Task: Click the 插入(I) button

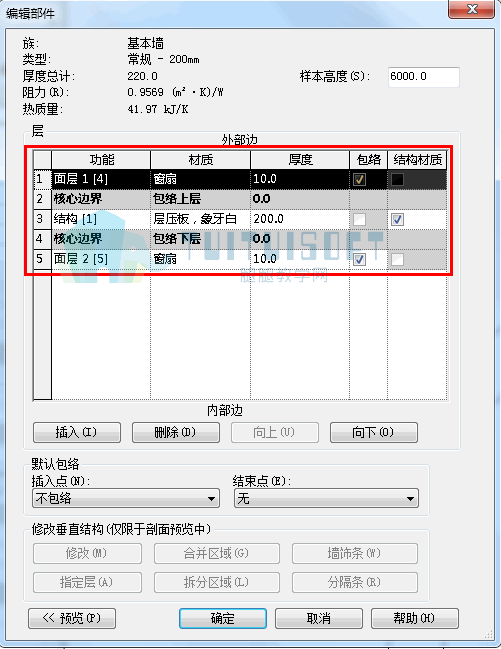Action: (x=77, y=433)
